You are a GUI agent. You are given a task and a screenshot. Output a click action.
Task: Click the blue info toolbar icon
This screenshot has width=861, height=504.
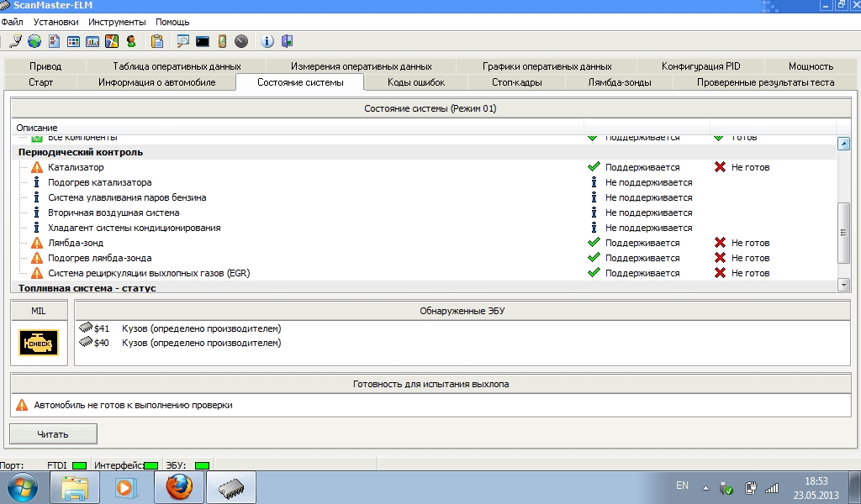(x=267, y=41)
